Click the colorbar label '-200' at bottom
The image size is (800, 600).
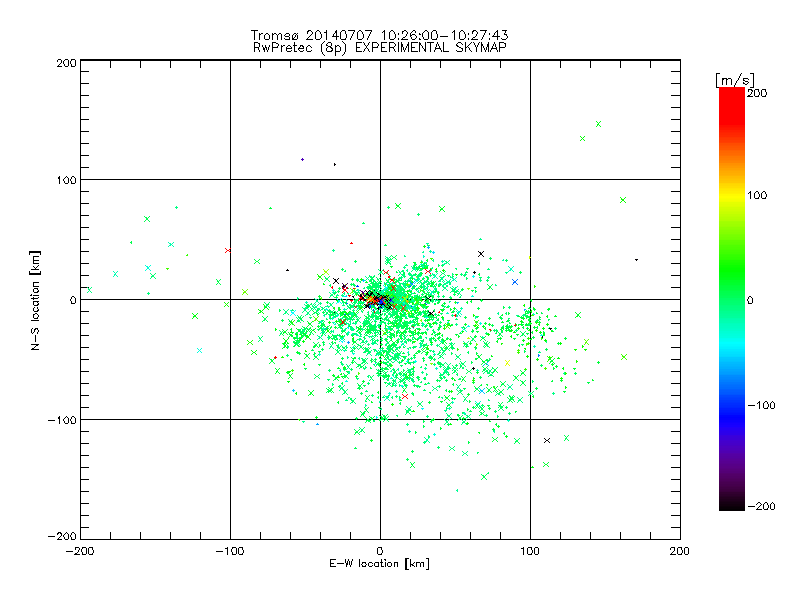coord(761,506)
